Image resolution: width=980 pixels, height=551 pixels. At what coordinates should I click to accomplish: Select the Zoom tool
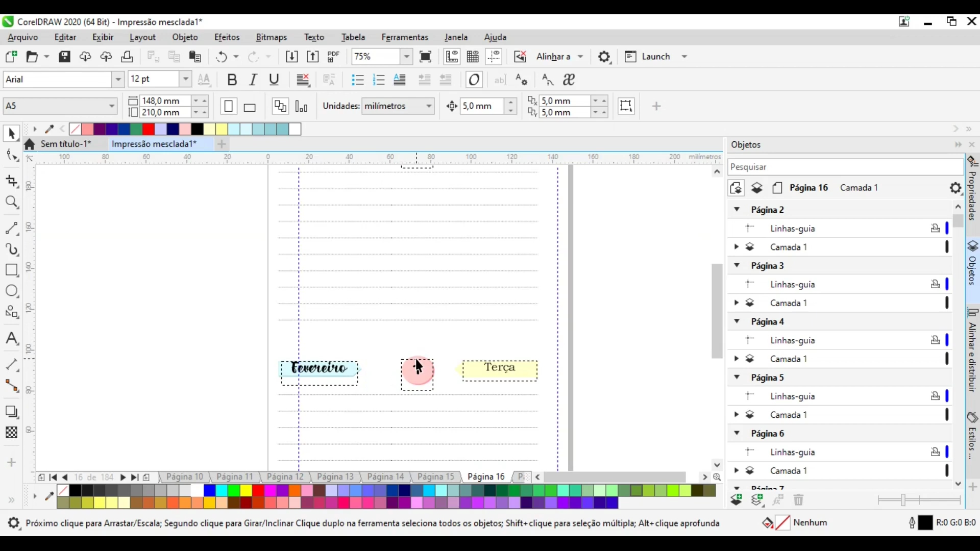coord(12,203)
